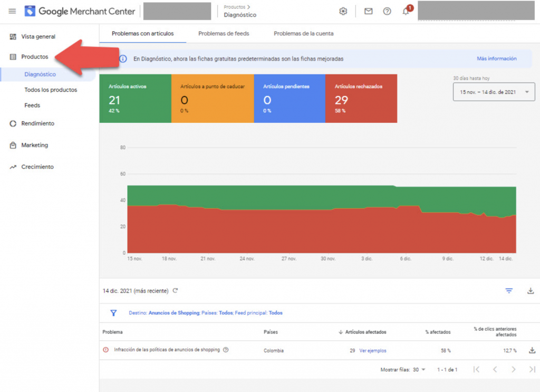The height and width of the screenshot is (392, 540).
Task: Open Todos los productos in sidebar
Action: coord(51,90)
